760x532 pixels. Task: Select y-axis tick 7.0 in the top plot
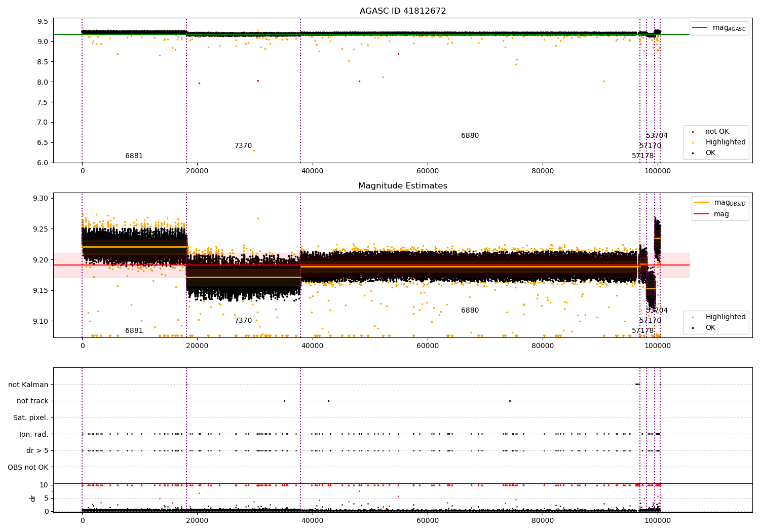tap(43, 123)
